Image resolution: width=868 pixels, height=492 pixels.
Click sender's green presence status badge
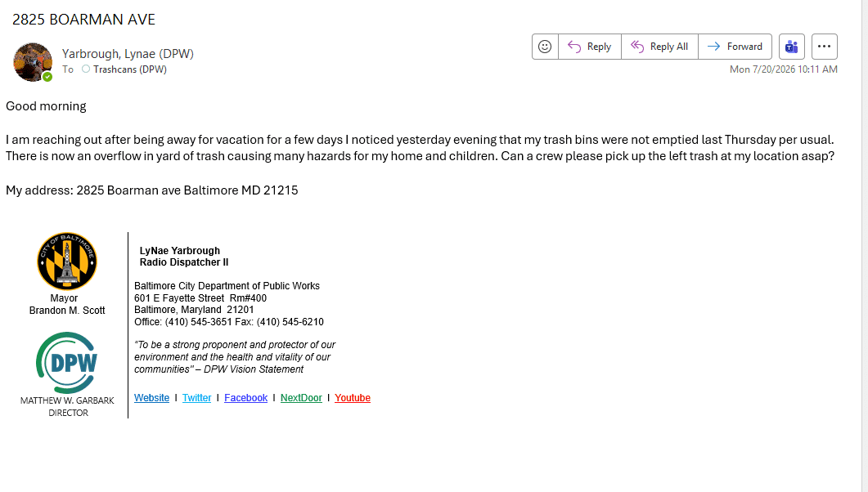coord(47,77)
